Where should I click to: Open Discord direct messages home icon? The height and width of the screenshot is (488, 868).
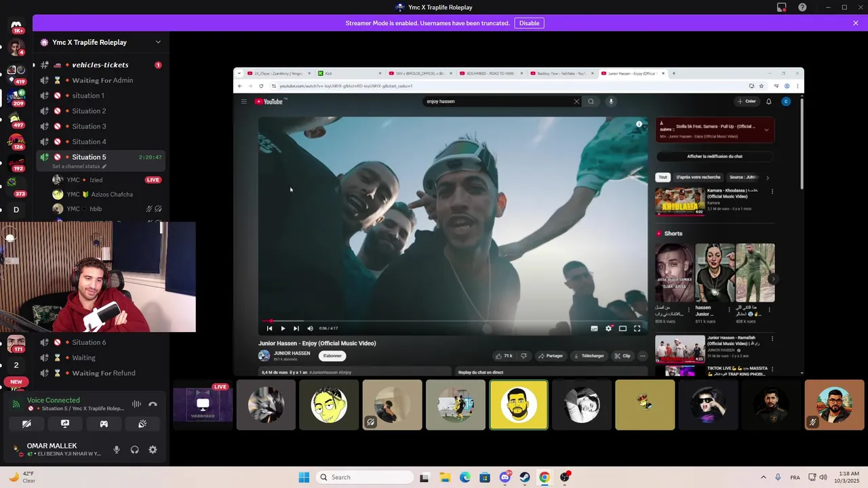click(x=16, y=26)
